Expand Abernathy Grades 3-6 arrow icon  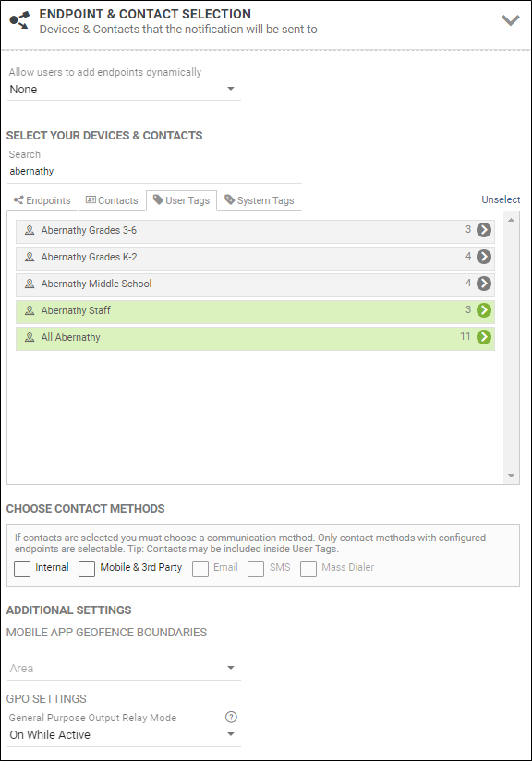click(x=483, y=230)
